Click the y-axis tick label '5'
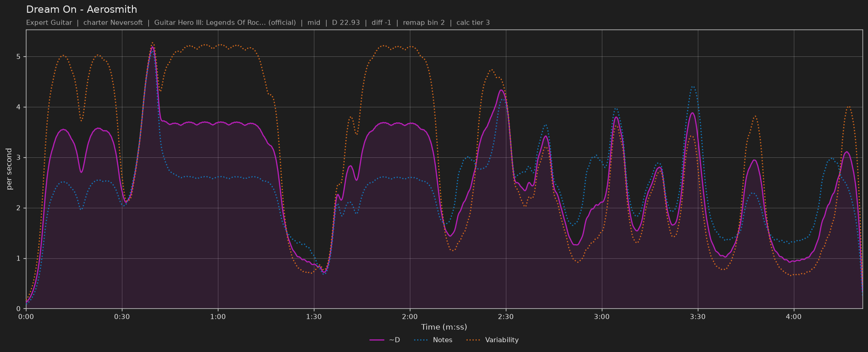868x352 pixels. (19, 57)
